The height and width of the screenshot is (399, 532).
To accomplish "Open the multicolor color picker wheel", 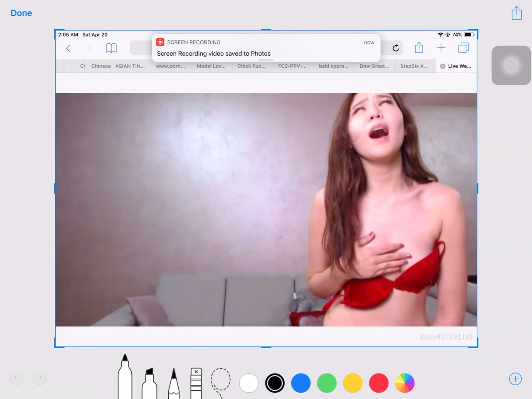I will (x=404, y=383).
